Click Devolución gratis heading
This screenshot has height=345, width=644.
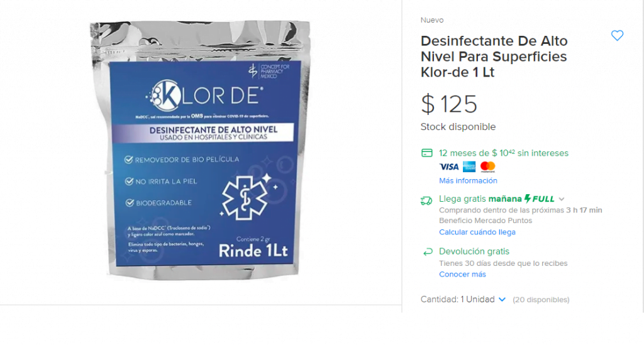(474, 251)
